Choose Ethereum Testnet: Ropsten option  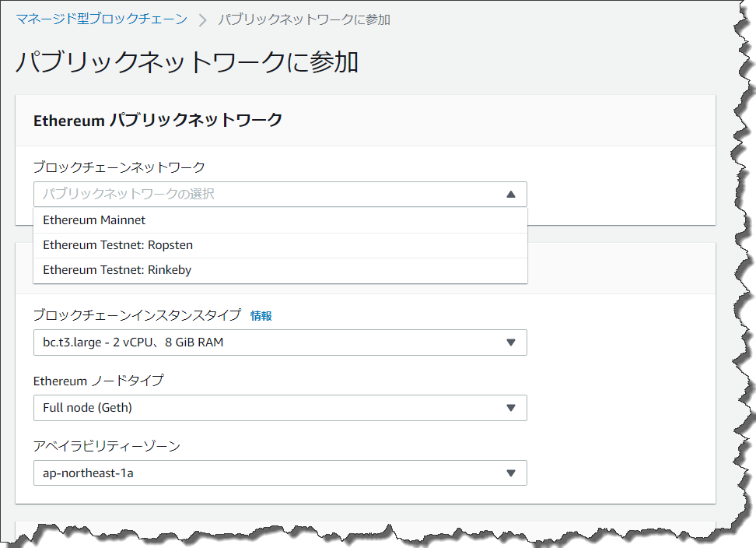pos(280,245)
